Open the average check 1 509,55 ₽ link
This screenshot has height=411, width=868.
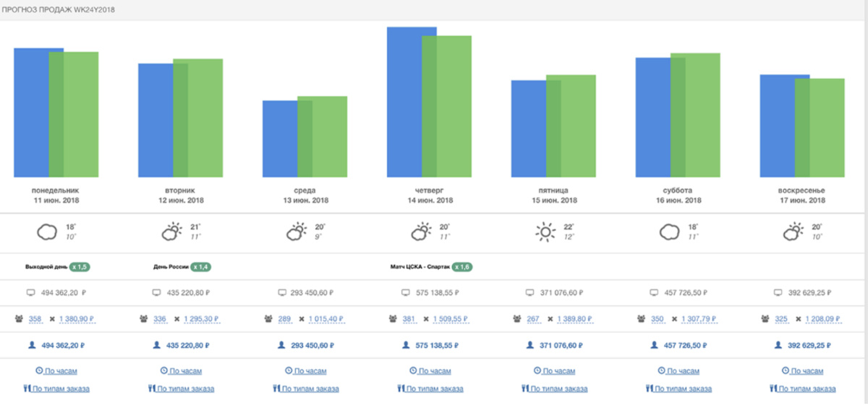coord(451,319)
